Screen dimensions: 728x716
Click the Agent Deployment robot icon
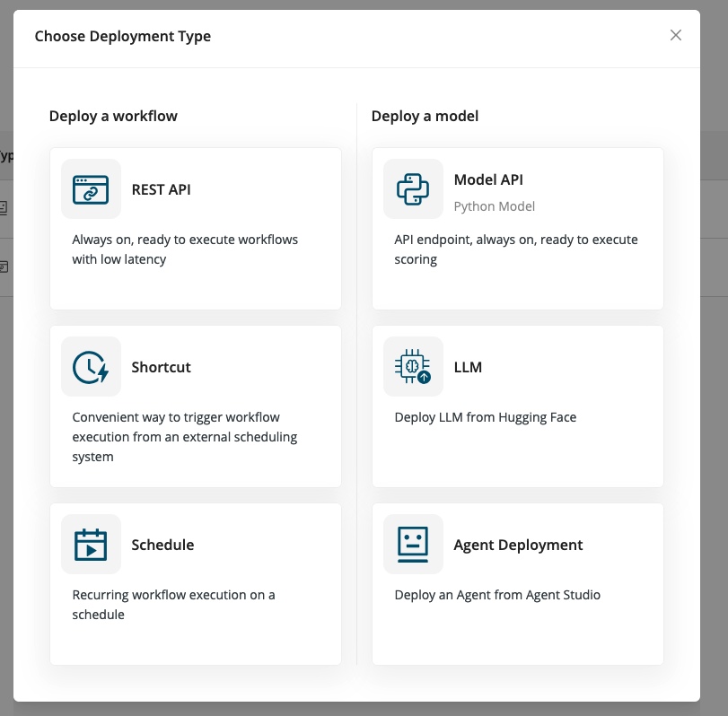tap(413, 545)
